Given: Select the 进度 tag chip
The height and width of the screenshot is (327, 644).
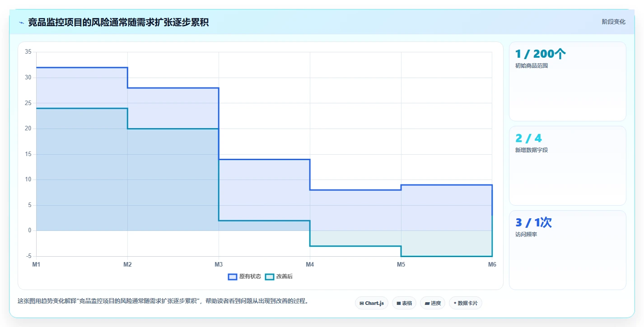Looking at the screenshot, I should 433,303.
